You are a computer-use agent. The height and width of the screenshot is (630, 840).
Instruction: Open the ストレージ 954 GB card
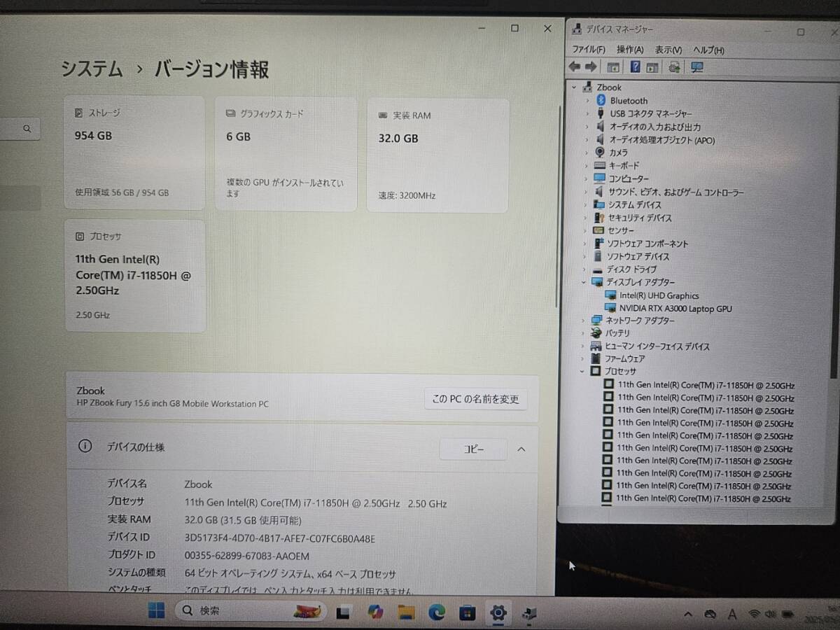click(134, 153)
